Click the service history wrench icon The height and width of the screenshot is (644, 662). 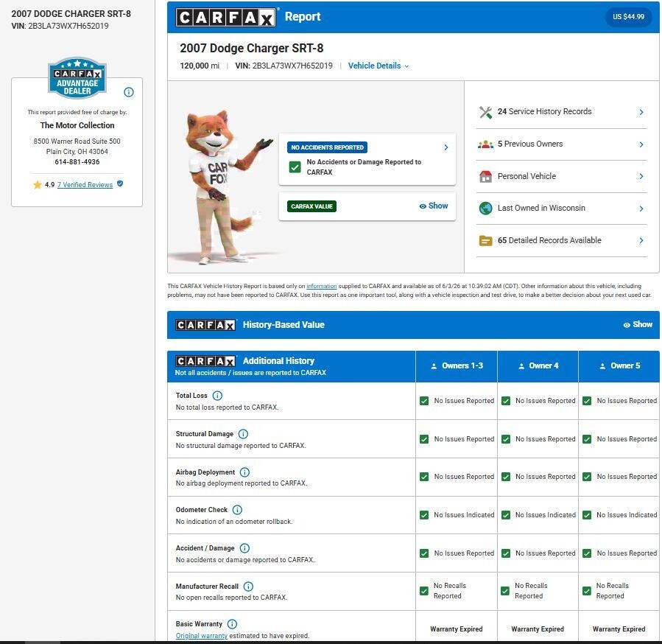click(x=485, y=112)
